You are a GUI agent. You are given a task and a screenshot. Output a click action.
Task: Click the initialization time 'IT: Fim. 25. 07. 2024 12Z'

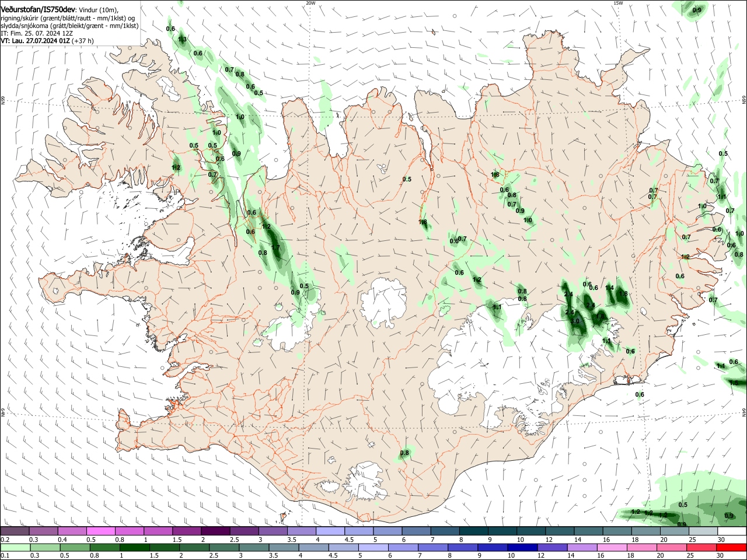36,33
